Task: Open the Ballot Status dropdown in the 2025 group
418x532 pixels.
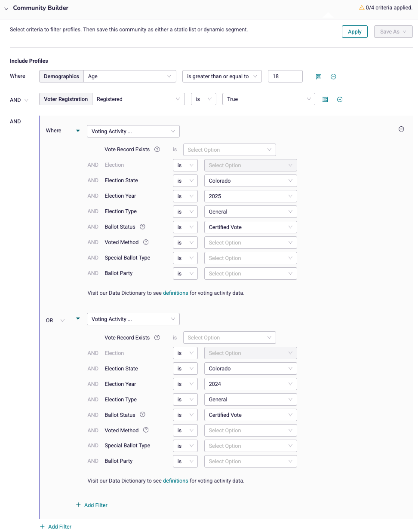Action: [251, 227]
